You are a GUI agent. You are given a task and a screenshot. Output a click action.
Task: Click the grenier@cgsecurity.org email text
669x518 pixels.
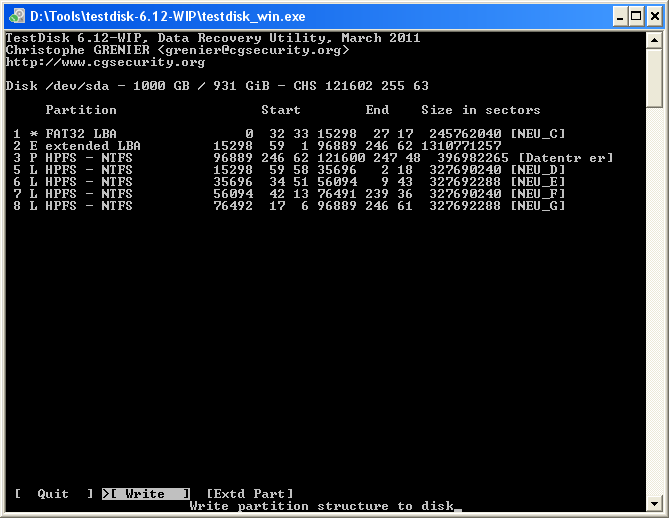tap(253, 50)
